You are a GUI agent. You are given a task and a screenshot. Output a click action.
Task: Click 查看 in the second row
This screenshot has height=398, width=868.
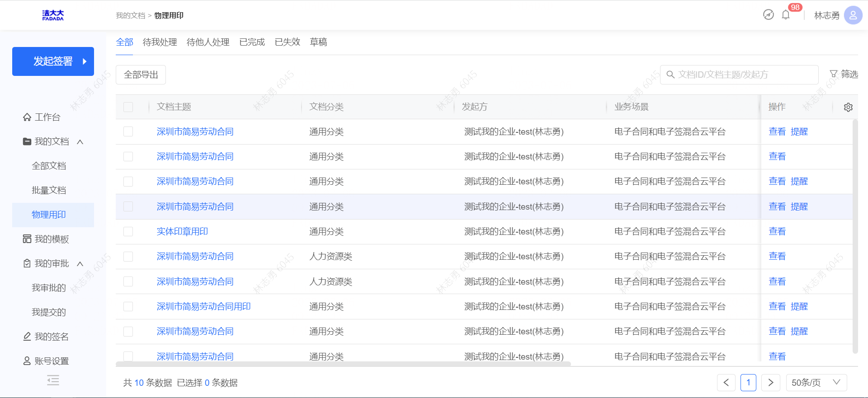pyautogui.click(x=777, y=156)
